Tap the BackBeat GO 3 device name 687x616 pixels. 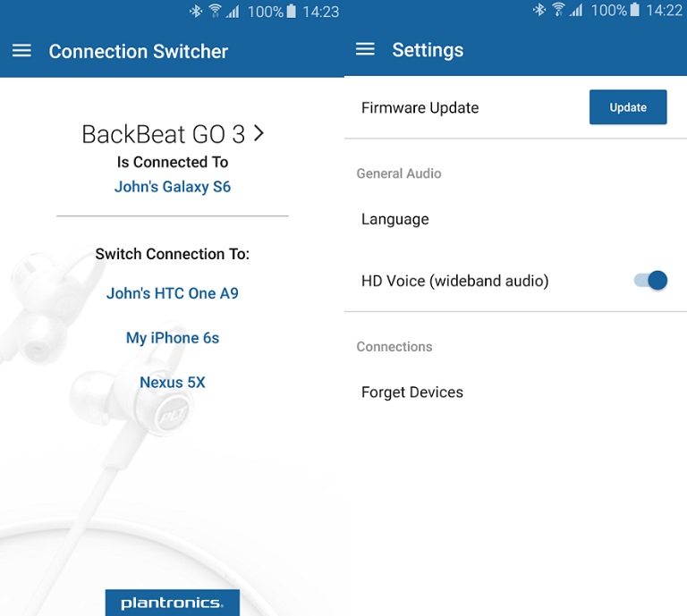pos(163,134)
